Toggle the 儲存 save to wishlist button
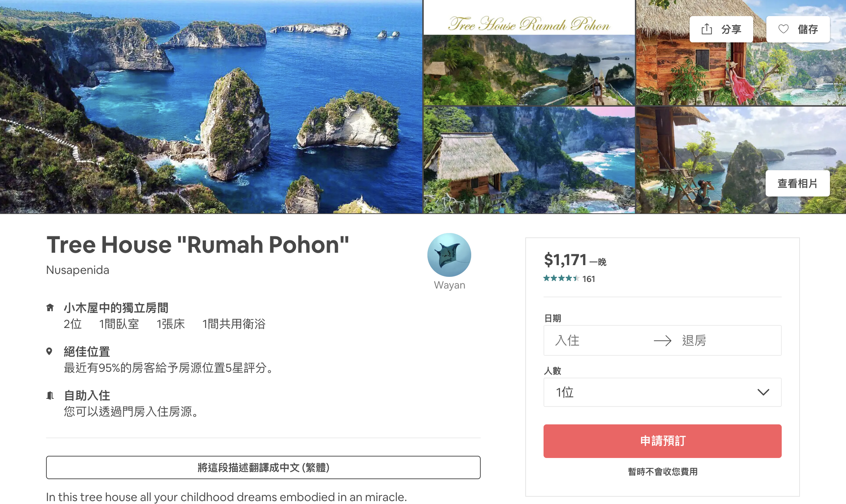Screen dimensions: 846x504 coord(798,29)
